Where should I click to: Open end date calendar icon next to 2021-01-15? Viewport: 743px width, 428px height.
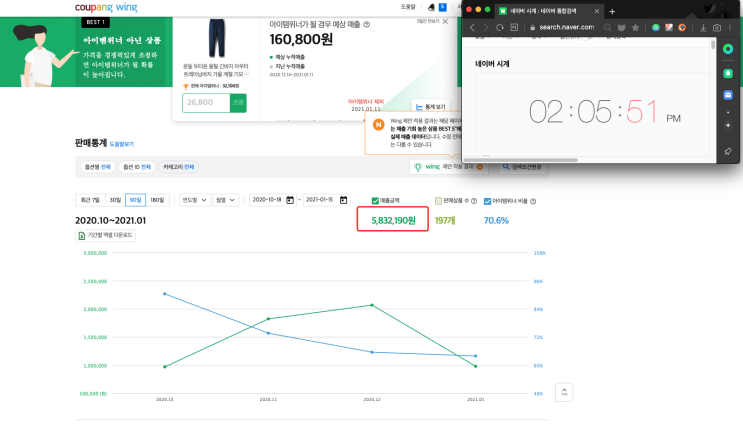(x=344, y=200)
